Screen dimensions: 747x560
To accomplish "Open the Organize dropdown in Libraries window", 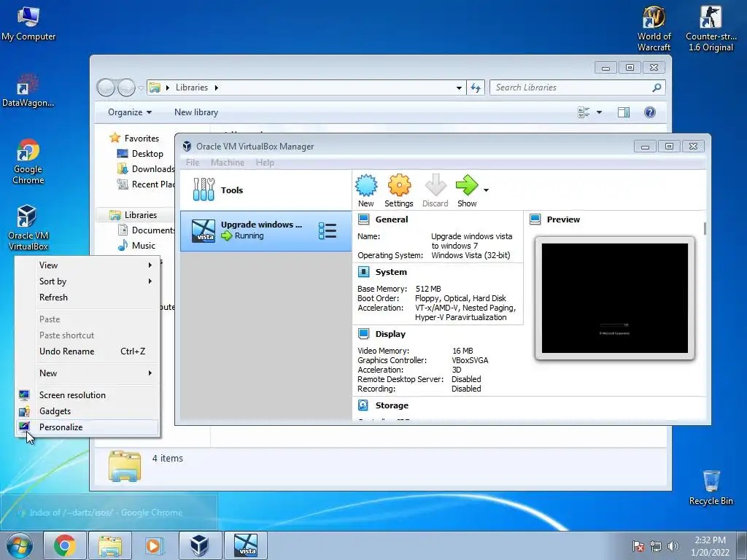I will point(130,112).
